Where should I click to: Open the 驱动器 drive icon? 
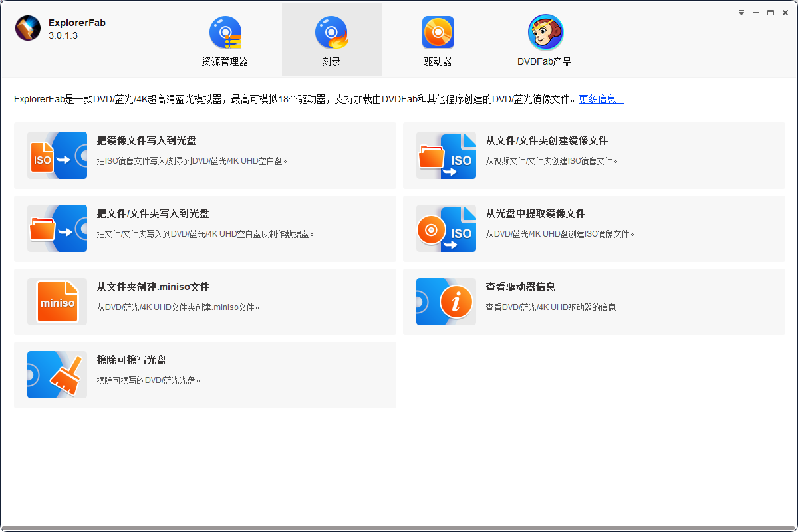click(x=438, y=33)
